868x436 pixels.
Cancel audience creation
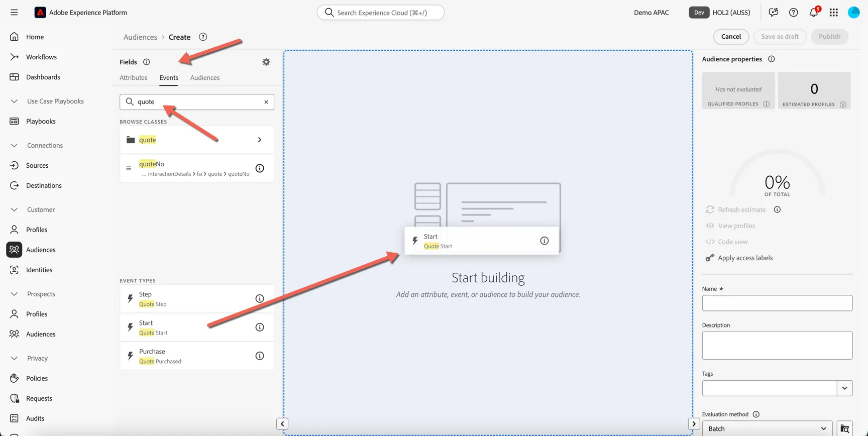[x=731, y=37]
